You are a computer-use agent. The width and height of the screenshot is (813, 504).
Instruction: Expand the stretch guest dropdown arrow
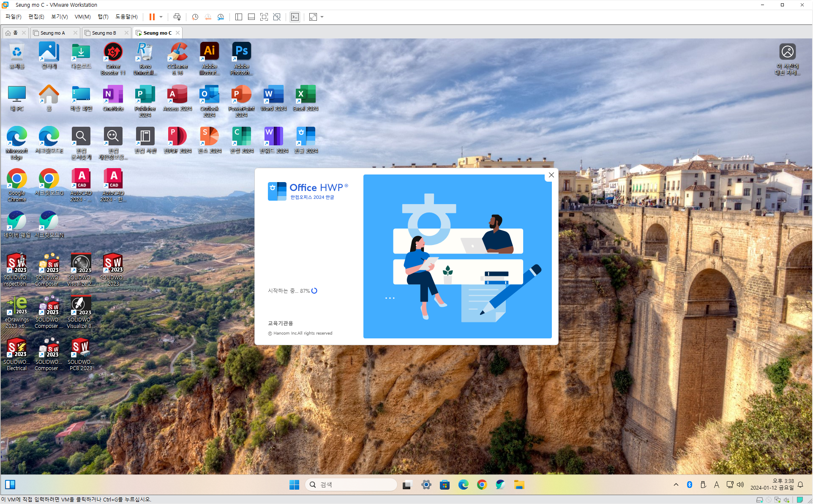tap(322, 17)
